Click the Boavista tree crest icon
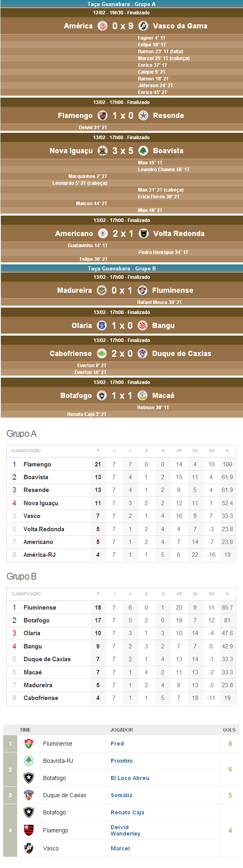The width and height of the screenshot is (243, 868). point(143,151)
